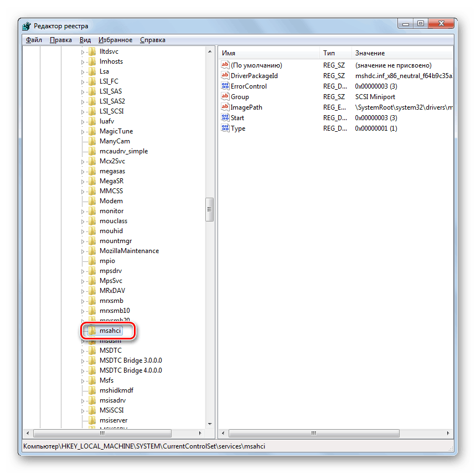Click the folder icon of mshidkmdf
The width and height of the screenshot is (476, 474).
[x=92, y=390]
